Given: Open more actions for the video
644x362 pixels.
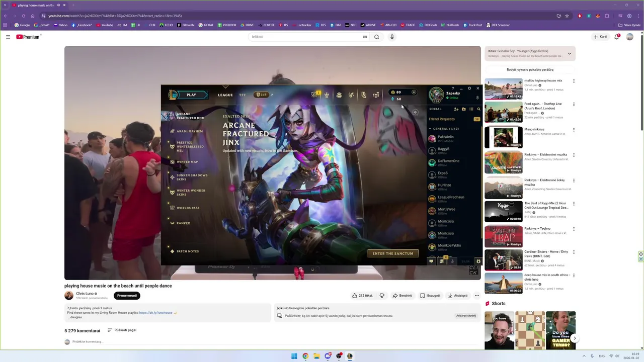Looking at the screenshot, I should click(x=477, y=296).
